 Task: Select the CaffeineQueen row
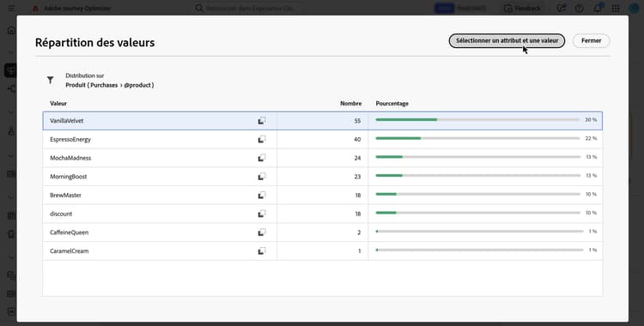click(x=322, y=232)
